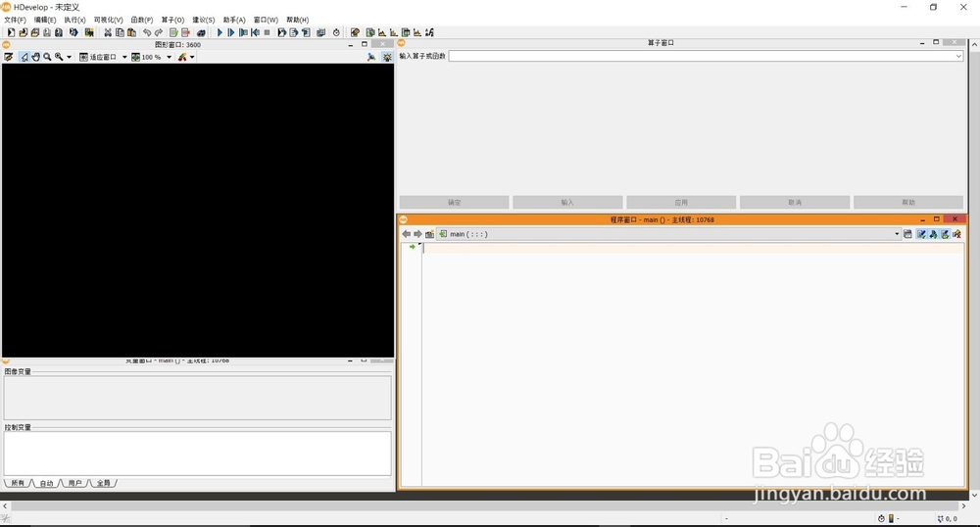Image resolution: width=980 pixels, height=527 pixels.
Task: Click the light bulb icon in graphics window
Action: coord(387,57)
